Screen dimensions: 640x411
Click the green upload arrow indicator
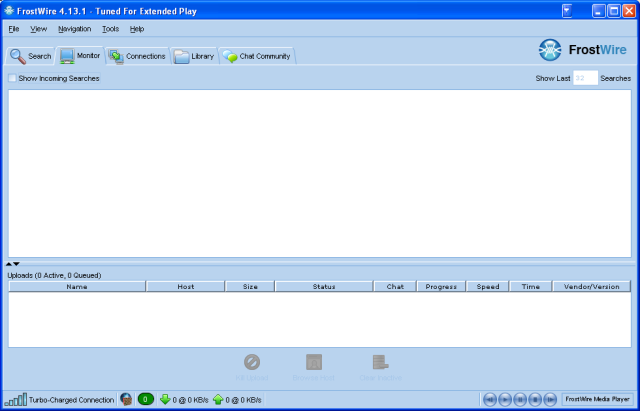tap(218, 399)
